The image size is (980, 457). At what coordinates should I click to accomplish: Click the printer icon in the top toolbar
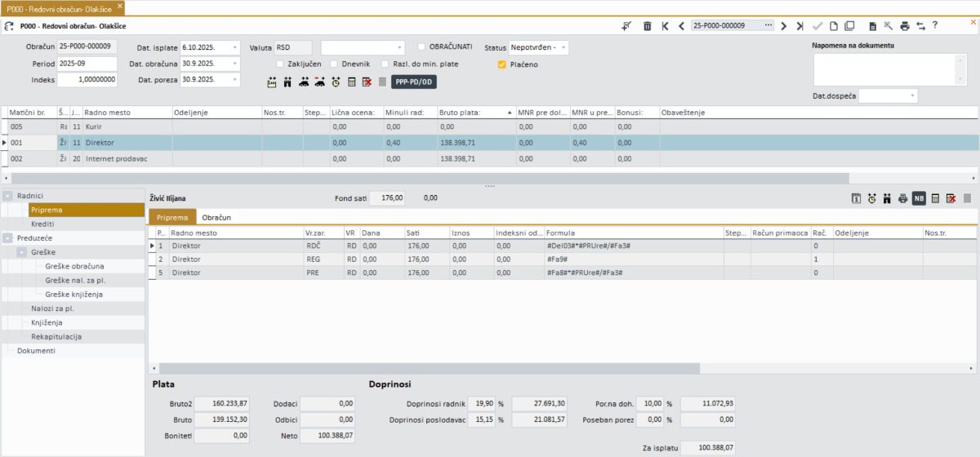coord(905,26)
